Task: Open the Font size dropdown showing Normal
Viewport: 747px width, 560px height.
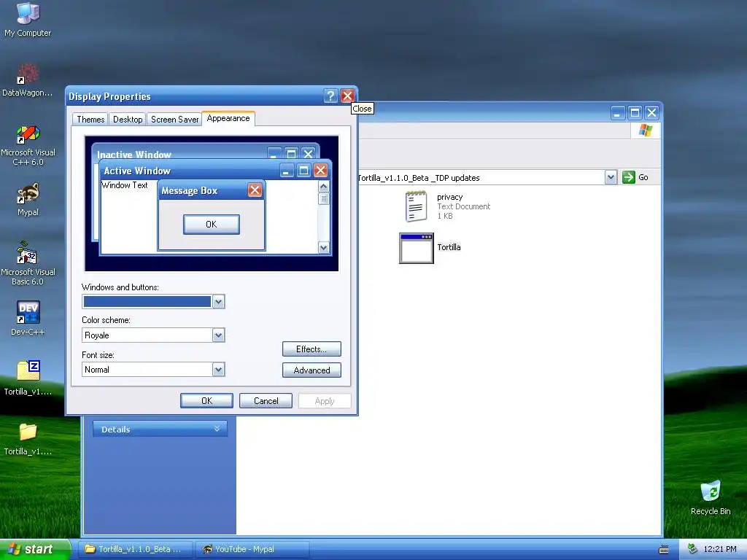Action: (x=218, y=370)
